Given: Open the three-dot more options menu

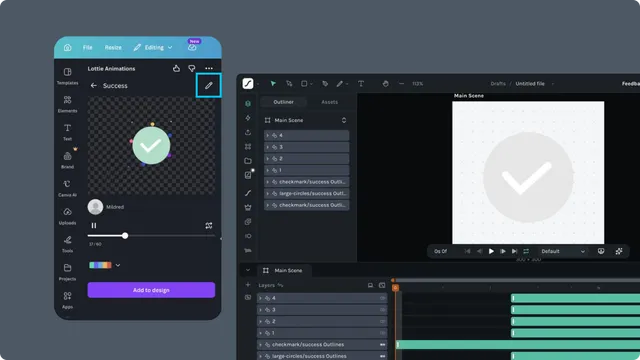Looking at the screenshot, I should (209, 68).
